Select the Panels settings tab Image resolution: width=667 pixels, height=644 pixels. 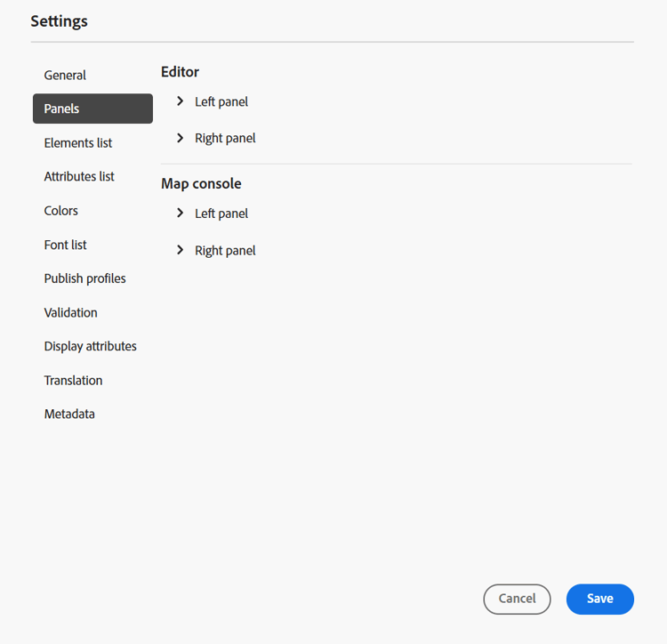click(x=92, y=109)
